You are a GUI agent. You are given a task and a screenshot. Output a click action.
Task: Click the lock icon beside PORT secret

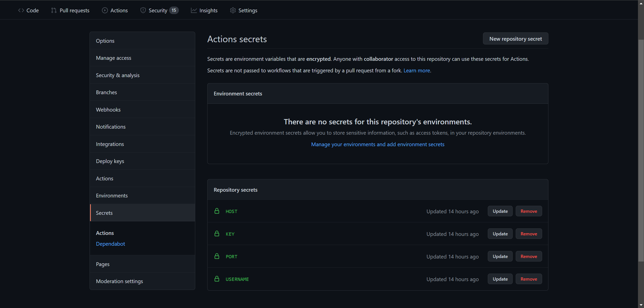coord(217,256)
